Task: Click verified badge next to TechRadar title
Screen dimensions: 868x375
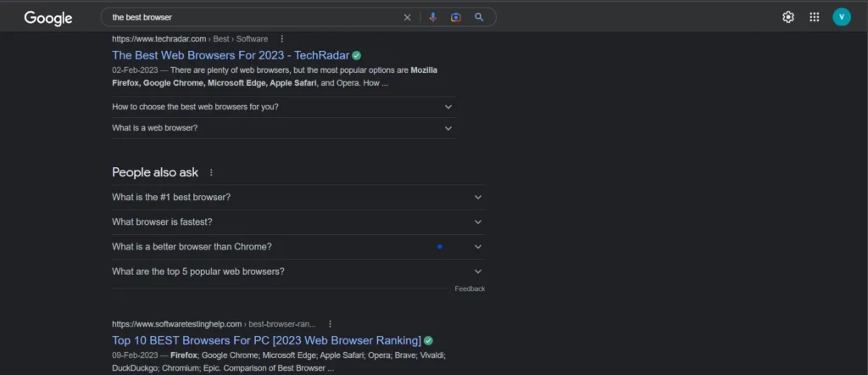Action: click(x=357, y=55)
